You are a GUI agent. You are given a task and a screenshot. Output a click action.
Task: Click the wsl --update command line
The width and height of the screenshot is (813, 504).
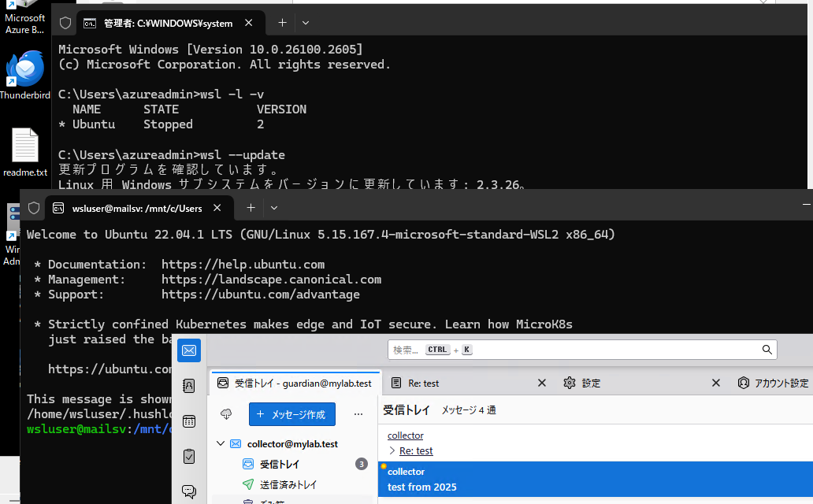[172, 155]
